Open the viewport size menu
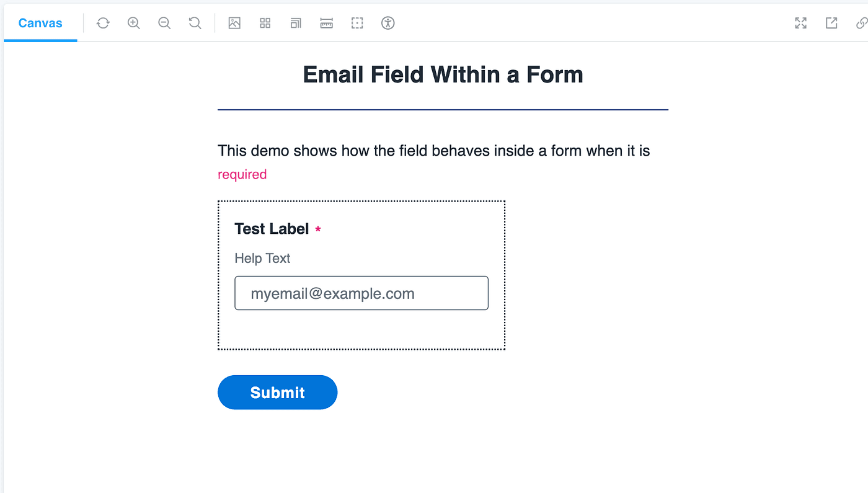The width and height of the screenshot is (868, 493). click(x=296, y=24)
